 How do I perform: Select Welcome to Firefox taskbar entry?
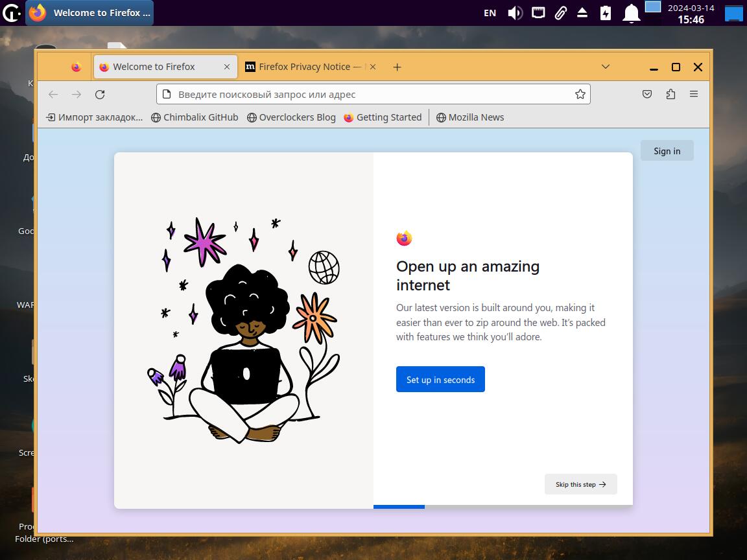pos(89,13)
